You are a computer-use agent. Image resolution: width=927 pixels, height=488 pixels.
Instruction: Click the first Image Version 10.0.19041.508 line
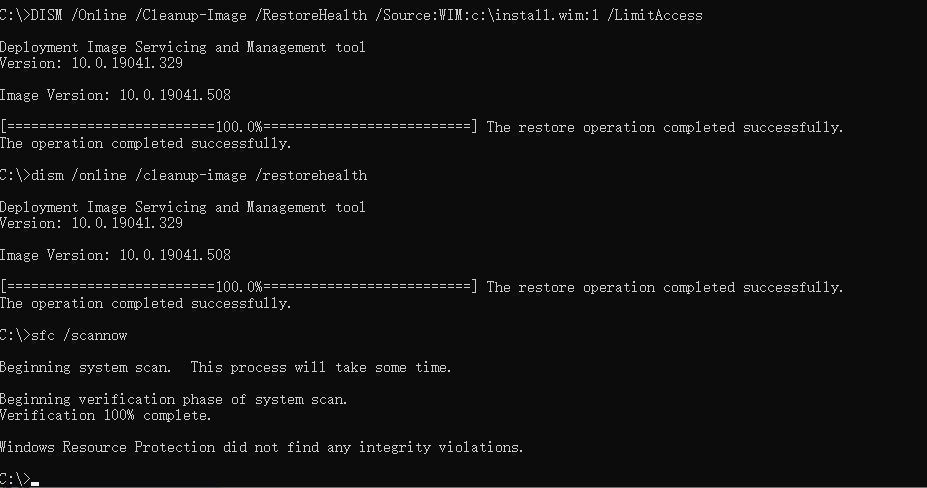(115, 95)
